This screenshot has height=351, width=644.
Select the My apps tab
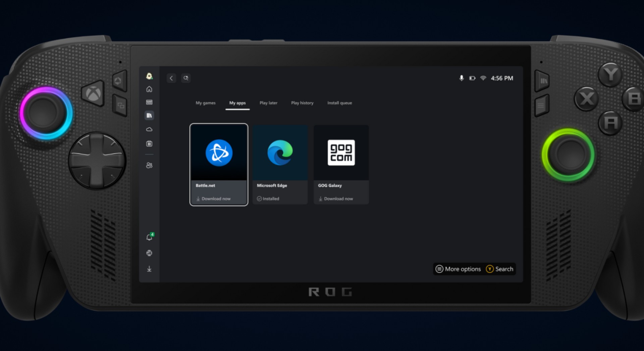pos(237,103)
